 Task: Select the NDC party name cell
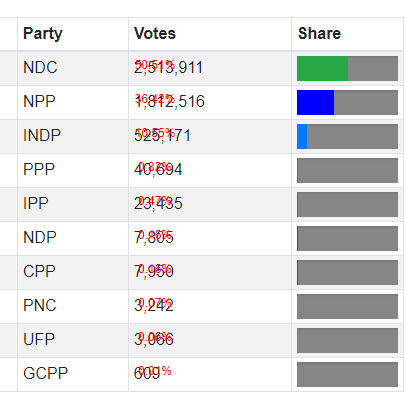pyautogui.click(x=73, y=68)
